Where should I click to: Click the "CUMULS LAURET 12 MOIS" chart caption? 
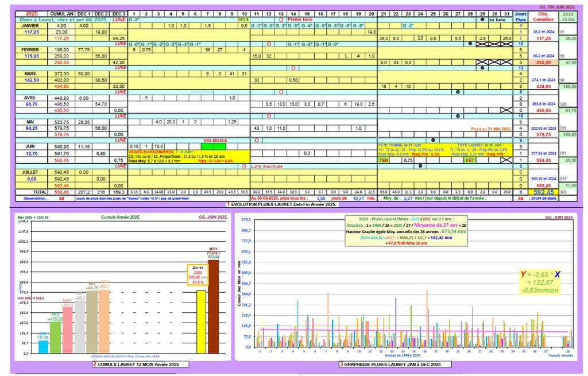136,365
